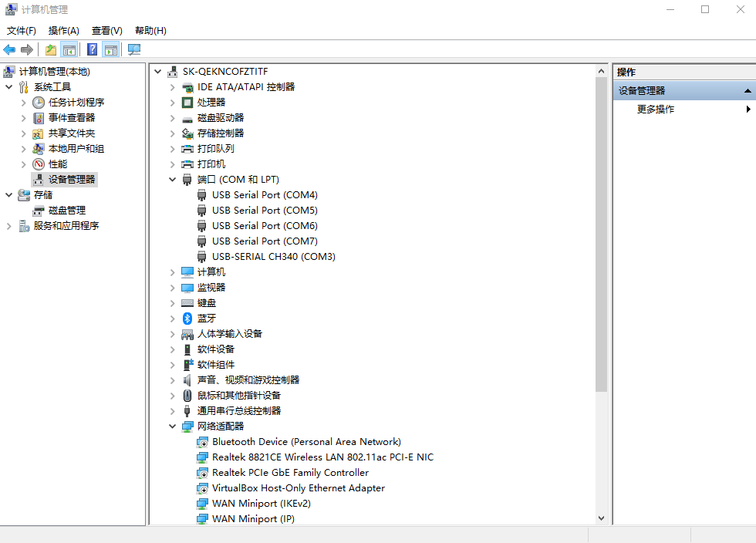This screenshot has width=756, height=543.
Task: Click the 性能 performance icon
Action: pos(39,164)
